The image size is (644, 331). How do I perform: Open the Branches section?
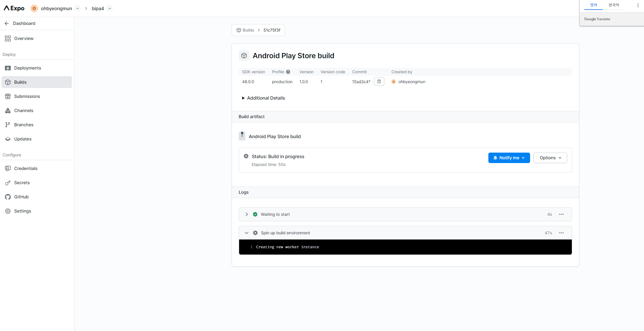(23, 125)
